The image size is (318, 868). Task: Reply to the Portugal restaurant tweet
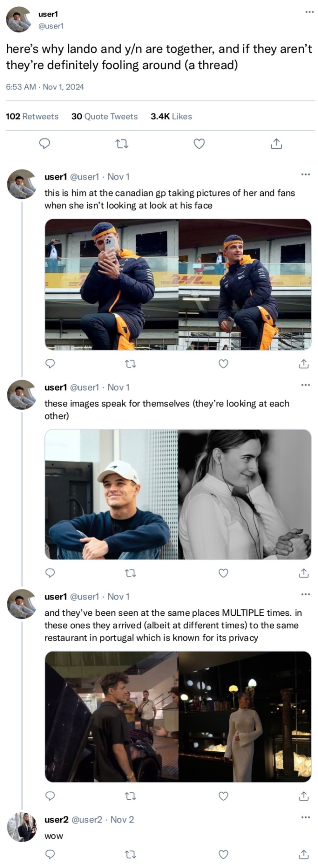coord(51,796)
